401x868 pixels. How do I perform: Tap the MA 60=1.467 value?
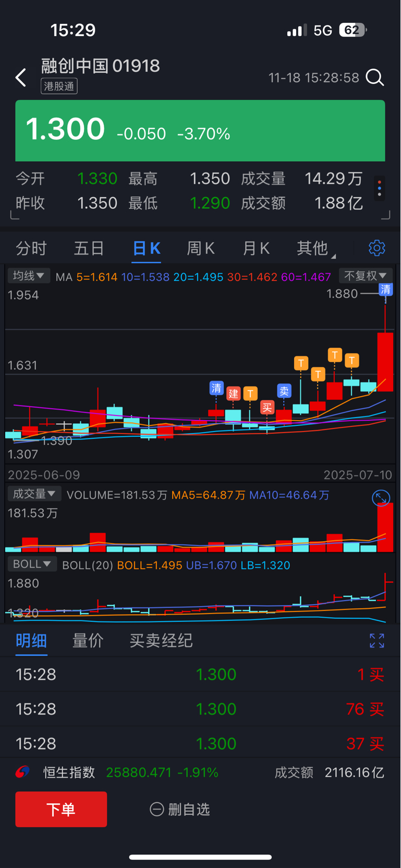pos(306,277)
